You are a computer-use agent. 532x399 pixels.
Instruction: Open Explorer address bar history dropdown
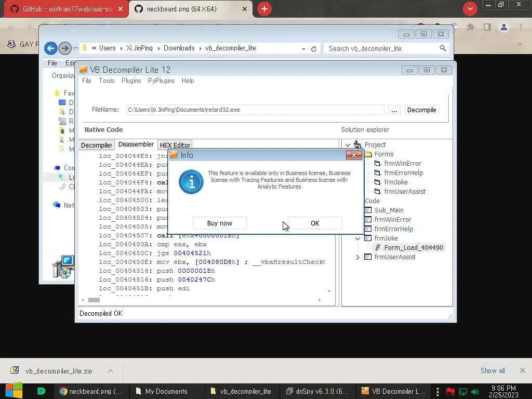pos(303,49)
